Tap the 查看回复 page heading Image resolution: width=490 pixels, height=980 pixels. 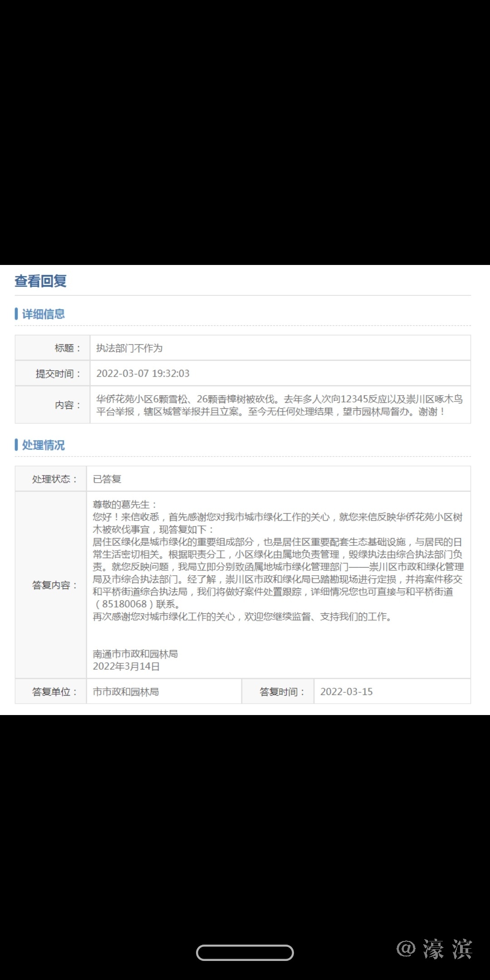(41, 281)
